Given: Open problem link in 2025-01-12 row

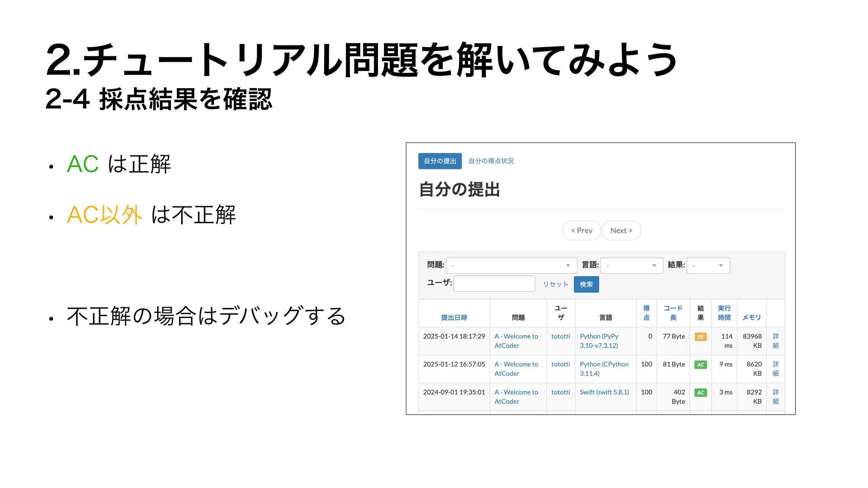Looking at the screenshot, I should pyautogui.click(x=516, y=369).
